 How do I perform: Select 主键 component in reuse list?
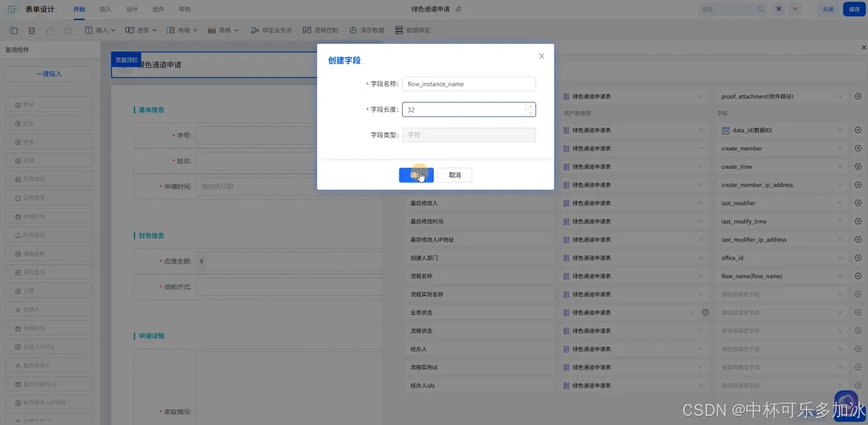coord(49,290)
